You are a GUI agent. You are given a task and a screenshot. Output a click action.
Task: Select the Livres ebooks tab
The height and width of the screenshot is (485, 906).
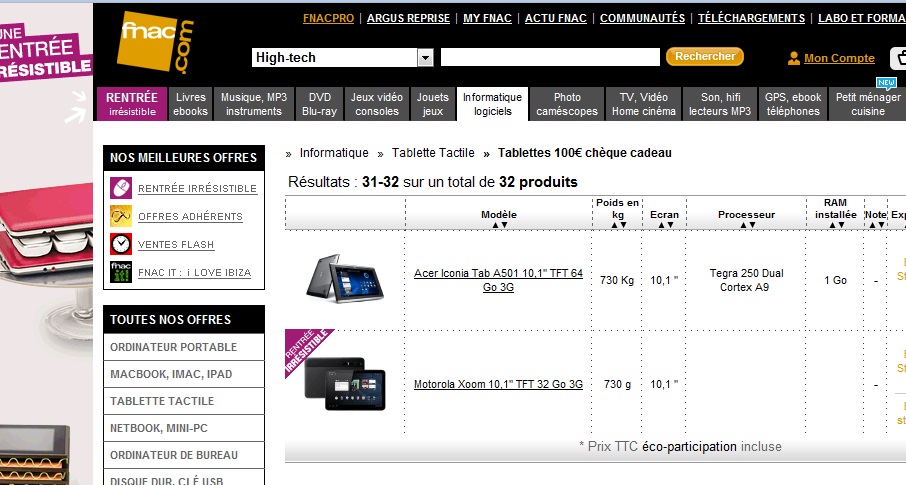click(191, 104)
